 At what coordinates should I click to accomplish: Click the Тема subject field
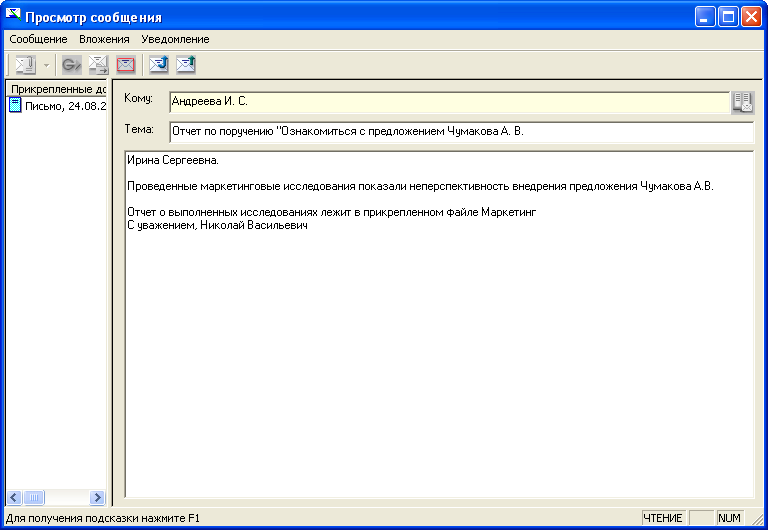[461, 132]
